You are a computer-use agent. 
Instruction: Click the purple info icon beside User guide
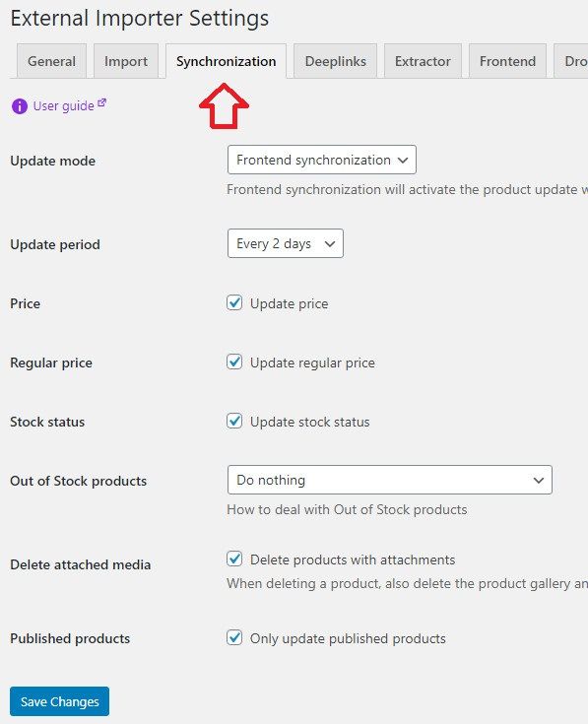(x=20, y=106)
